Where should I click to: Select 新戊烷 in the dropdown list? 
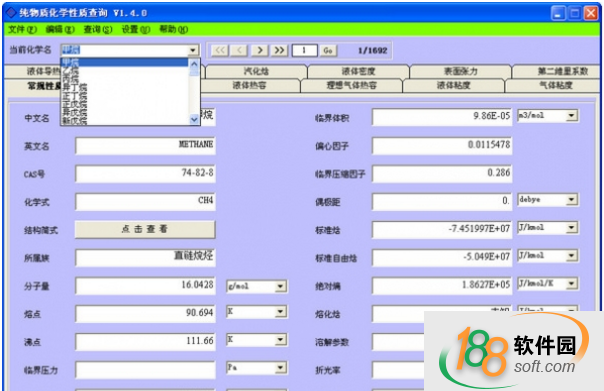125,121
